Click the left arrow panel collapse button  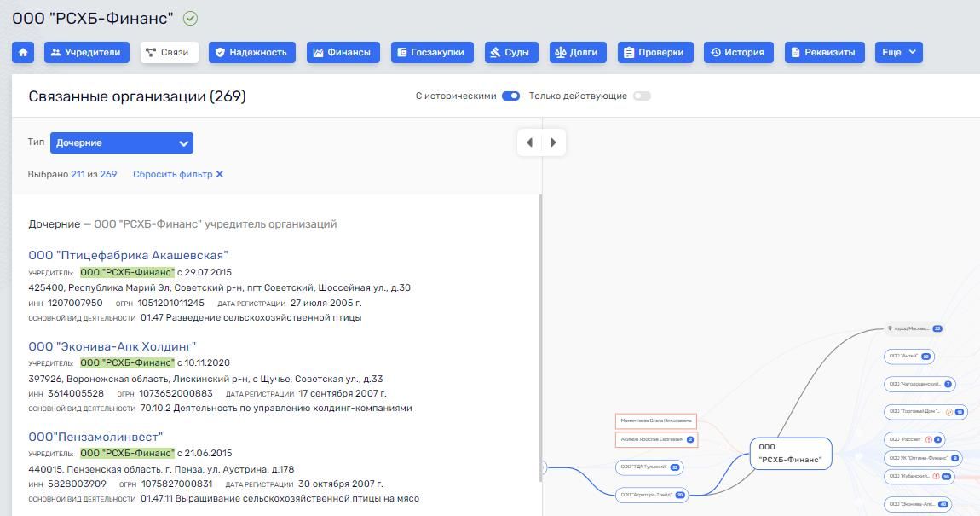529,142
